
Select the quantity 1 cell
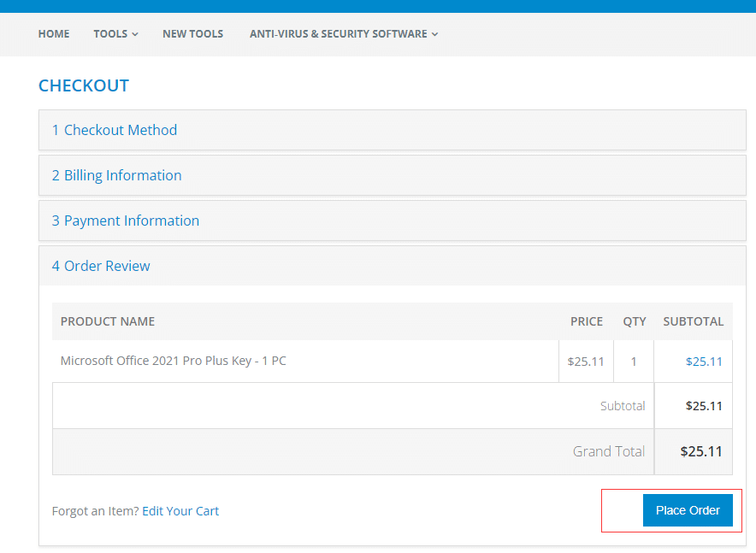point(634,362)
